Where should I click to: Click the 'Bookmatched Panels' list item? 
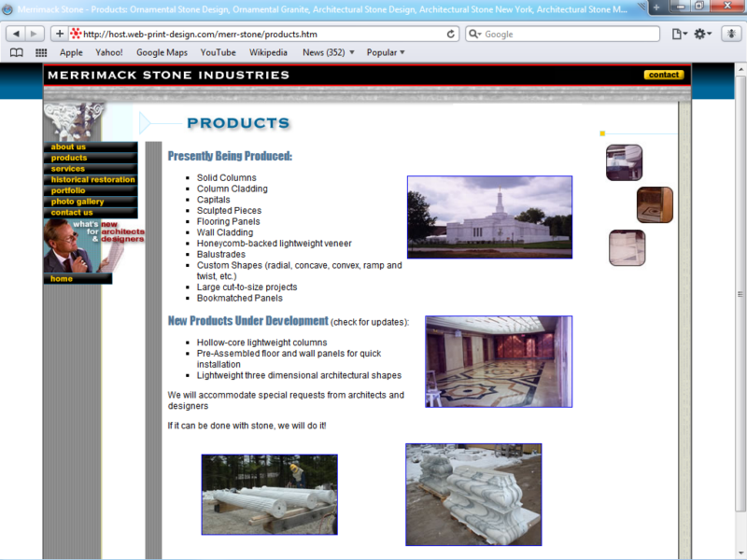point(240,298)
